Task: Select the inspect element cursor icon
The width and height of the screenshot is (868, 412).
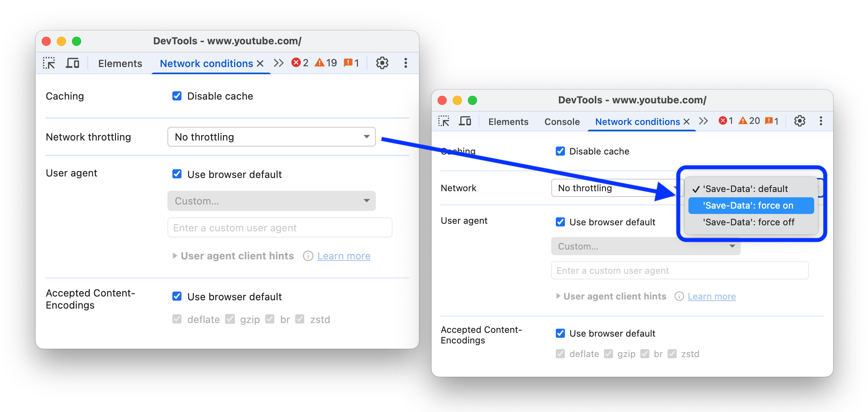Action: click(x=49, y=63)
